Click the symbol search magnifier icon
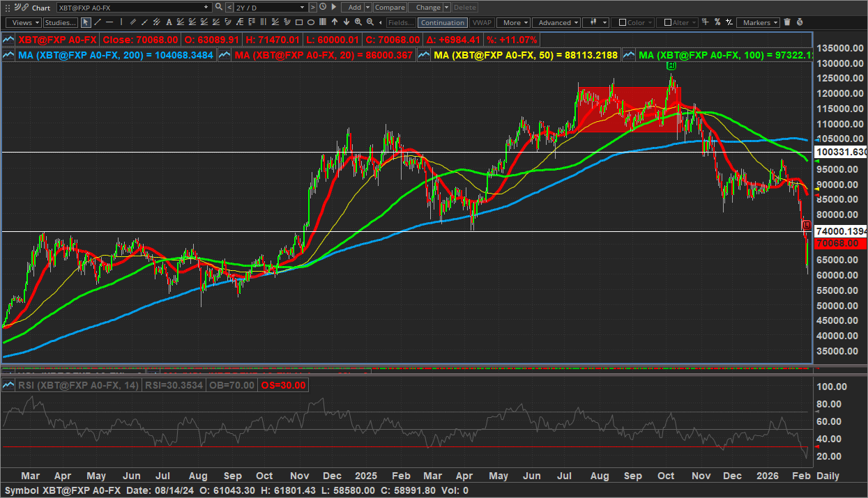This screenshot has width=868, height=498. click(x=219, y=7)
